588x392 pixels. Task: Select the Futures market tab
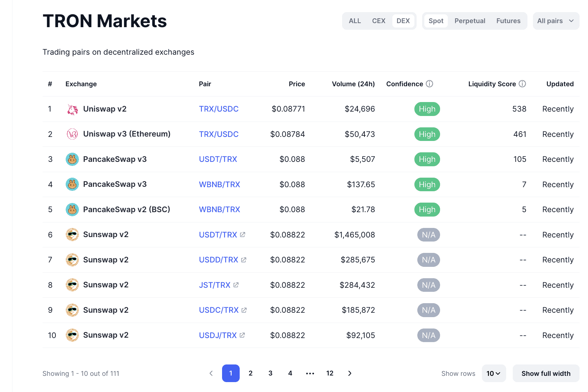[x=508, y=21]
